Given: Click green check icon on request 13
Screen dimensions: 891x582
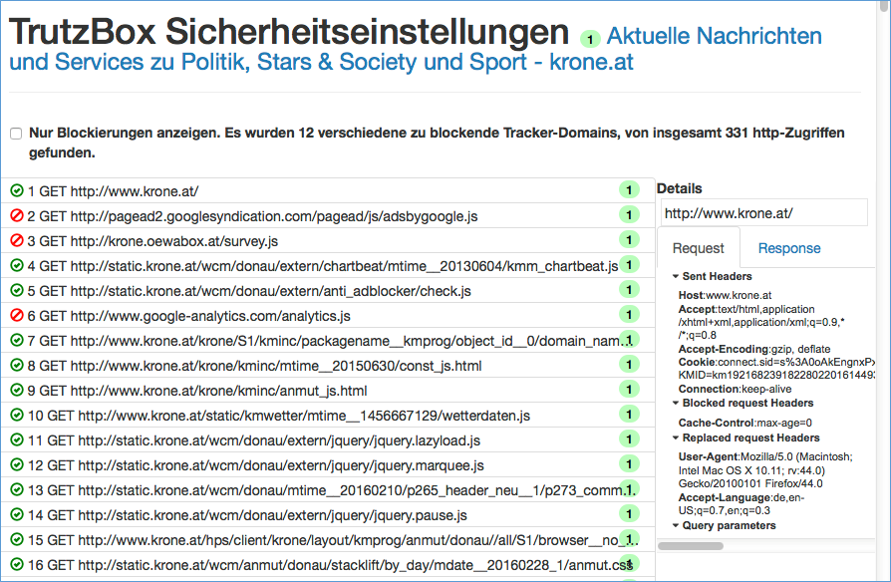Looking at the screenshot, I should coord(17,490).
